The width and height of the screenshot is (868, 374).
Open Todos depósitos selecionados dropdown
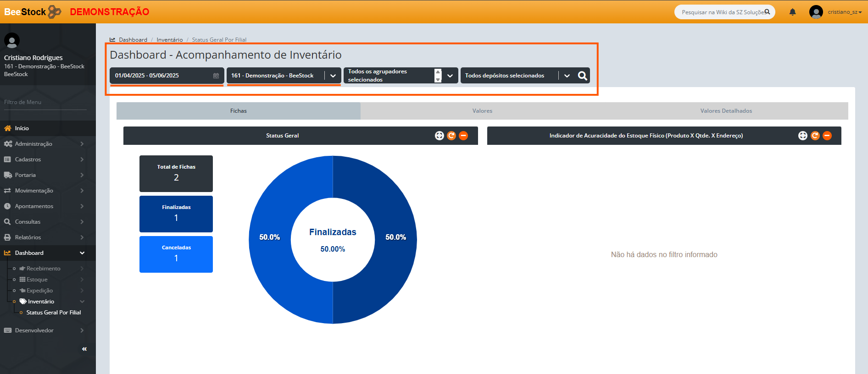point(567,76)
